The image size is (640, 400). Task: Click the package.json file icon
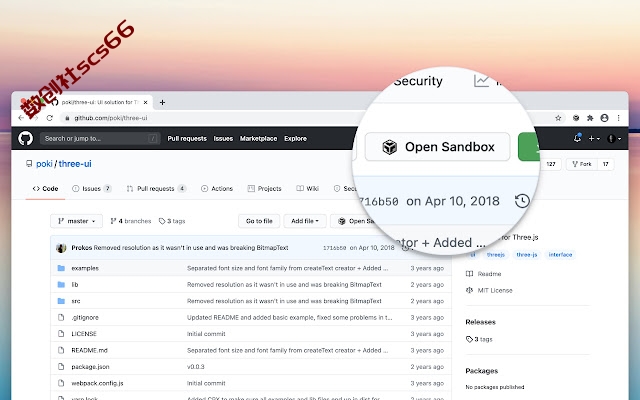pyautogui.click(x=61, y=367)
